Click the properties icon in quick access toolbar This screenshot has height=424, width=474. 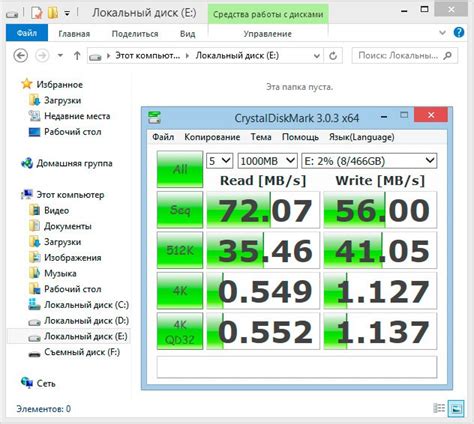[x=36, y=13]
